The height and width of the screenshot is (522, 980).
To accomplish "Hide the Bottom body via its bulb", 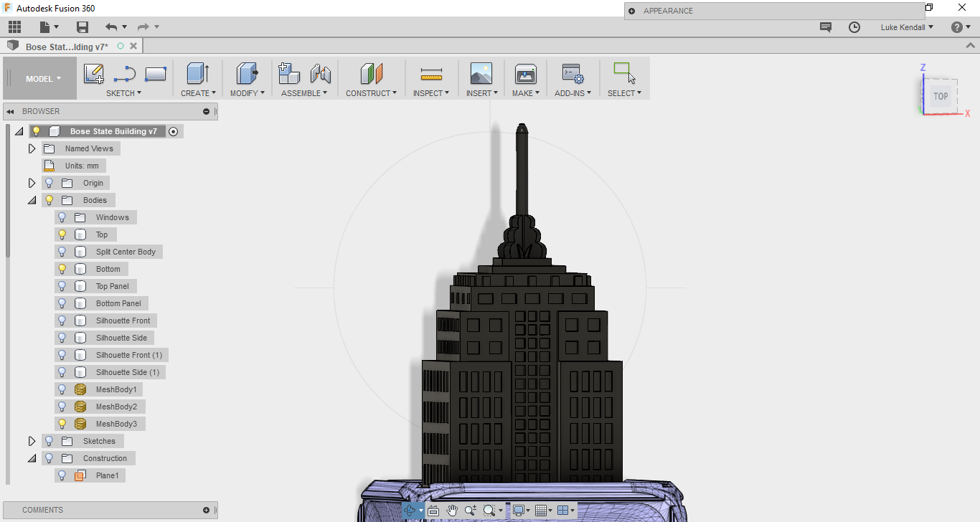I will coord(62,269).
